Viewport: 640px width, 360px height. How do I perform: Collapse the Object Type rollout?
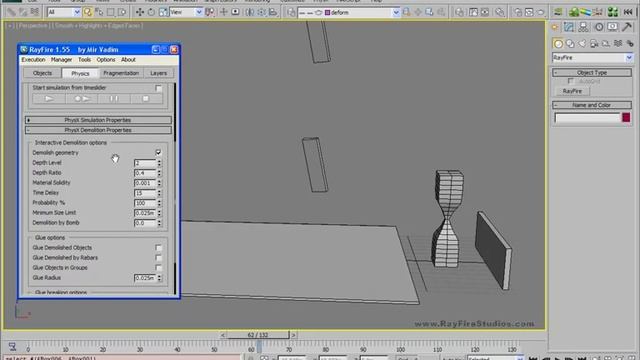(592, 73)
